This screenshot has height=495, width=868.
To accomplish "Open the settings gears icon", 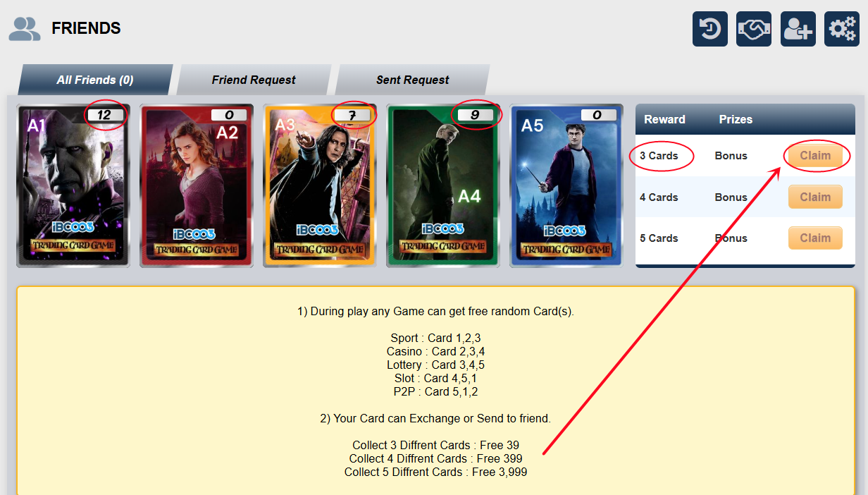I will coord(842,29).
